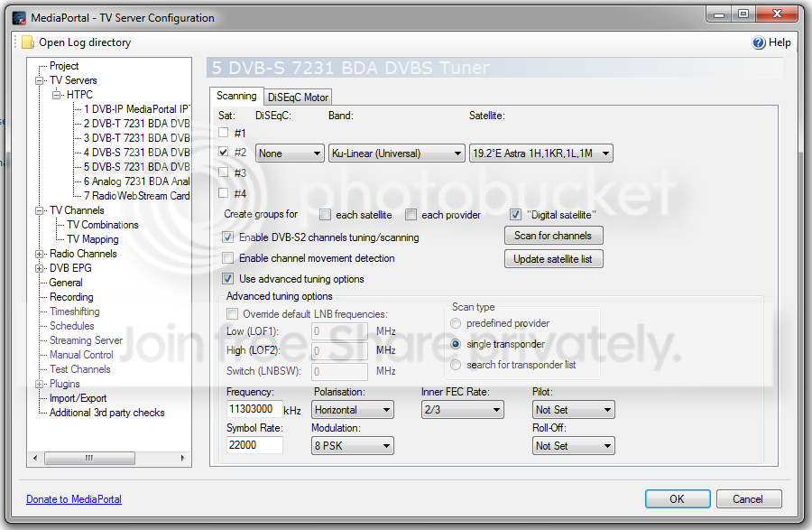This screenshot has width=812, height=530.
Task: Open Modulation dropdown showing 8 PSK
Action: click(x=352, y=446)
